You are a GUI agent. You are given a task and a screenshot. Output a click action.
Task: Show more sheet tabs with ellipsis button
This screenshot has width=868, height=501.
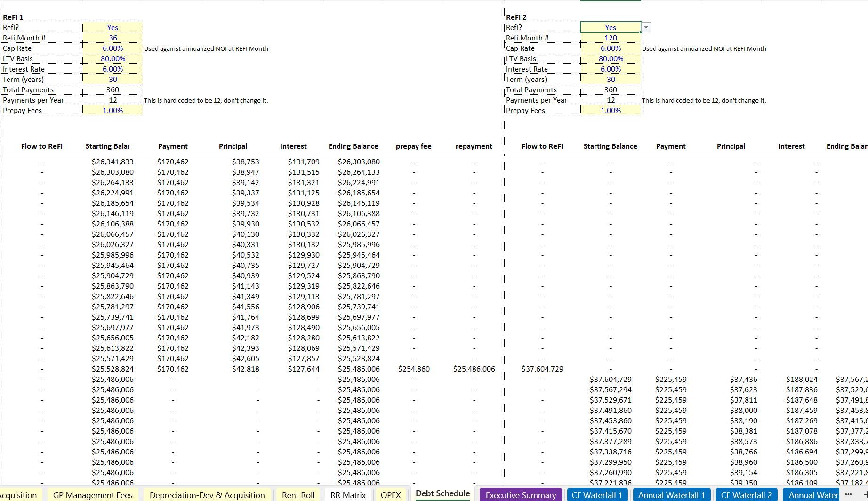[848, 494]
